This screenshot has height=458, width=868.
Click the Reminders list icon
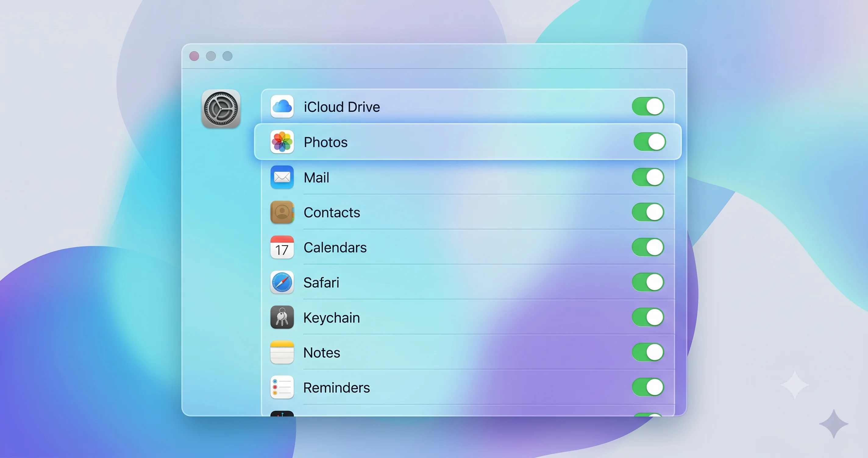[x=282, y=387]
